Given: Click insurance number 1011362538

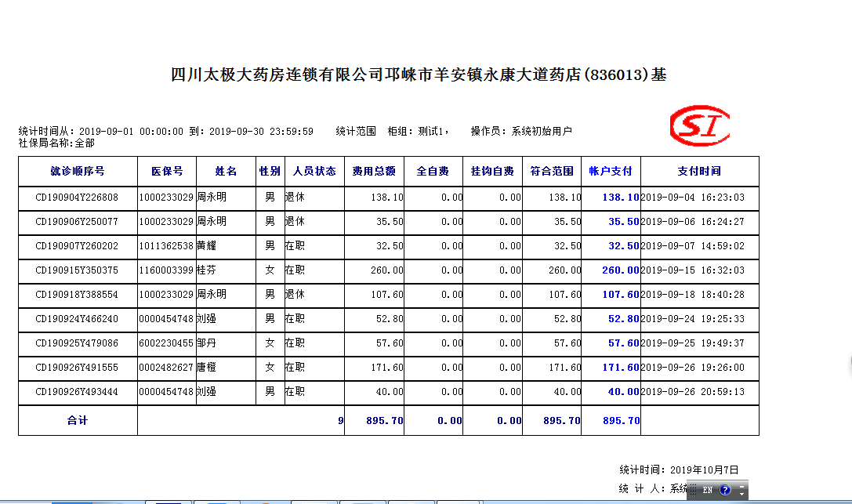Looking at the screenshot, I should click(166, 246).
